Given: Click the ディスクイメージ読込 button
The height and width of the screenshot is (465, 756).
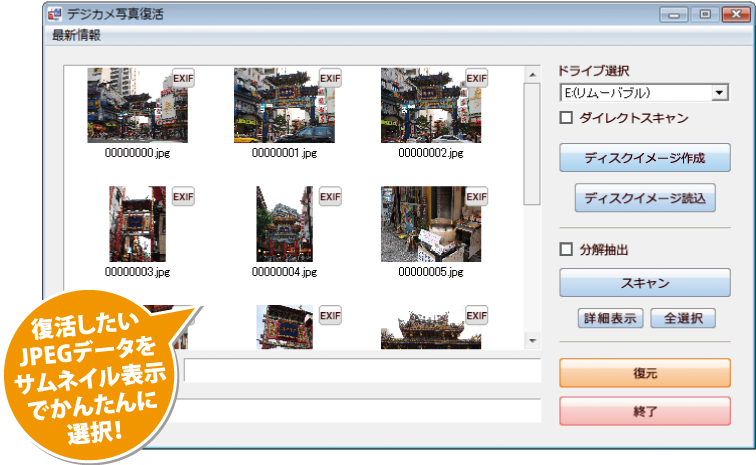Looking at the screenshot, I should click(x=645, y=198).
